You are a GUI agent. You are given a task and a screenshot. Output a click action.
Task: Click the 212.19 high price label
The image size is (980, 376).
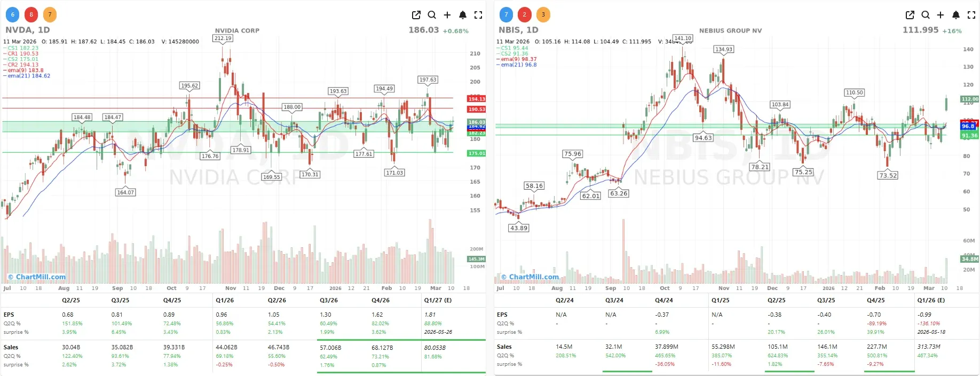coord(223,38)
